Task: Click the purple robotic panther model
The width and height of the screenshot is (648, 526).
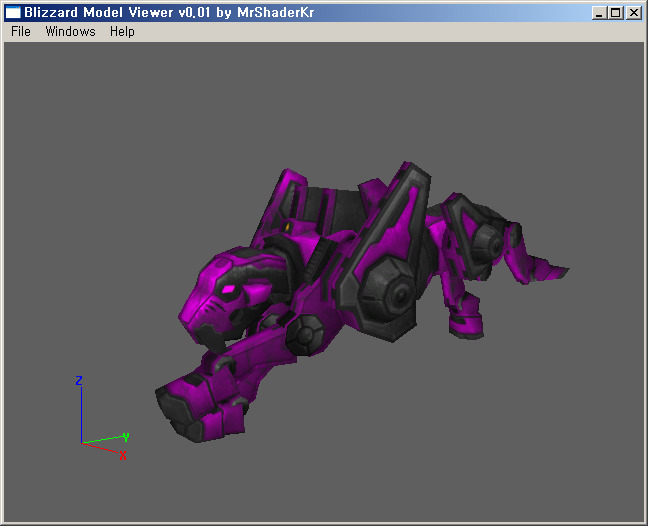Action: tap(360, 302)
